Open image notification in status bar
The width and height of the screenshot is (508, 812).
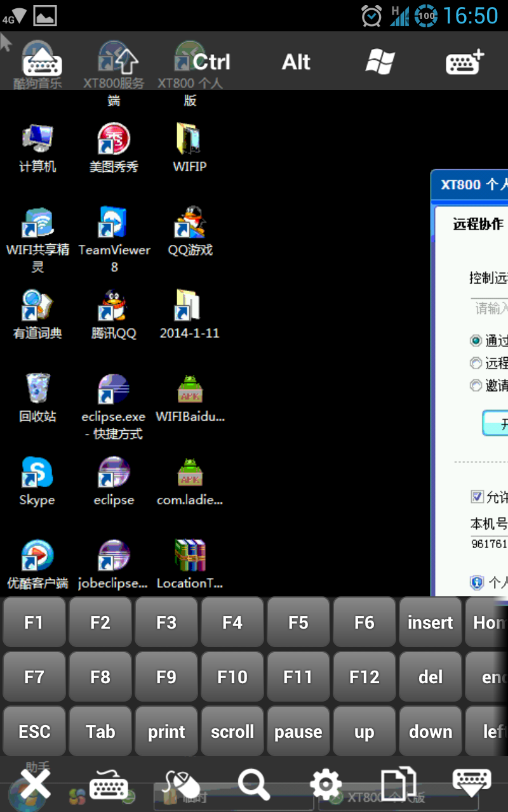coord(45,16)
